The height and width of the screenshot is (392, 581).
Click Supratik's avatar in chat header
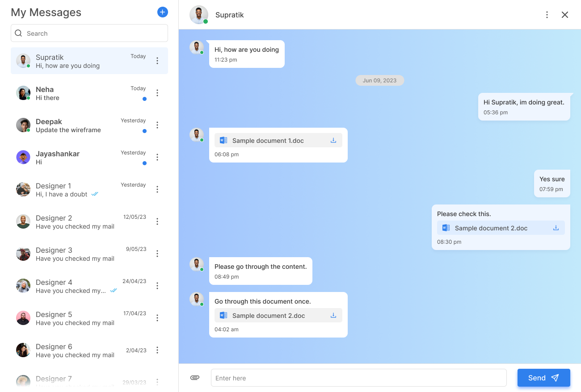pyautogui.click(x=199, y=15)
